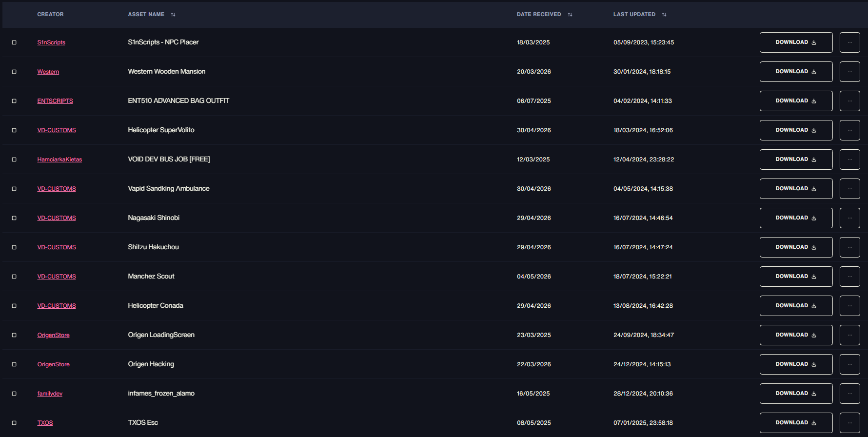Sort by Date Received using arrows icon
This screenshot has width=868, height=437.
pos(570,15)
